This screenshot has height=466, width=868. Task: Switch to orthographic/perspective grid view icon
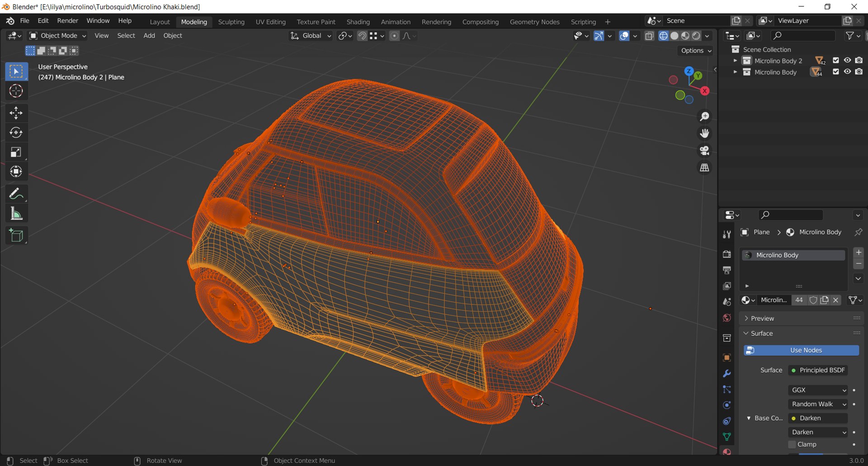pos(704,167)
